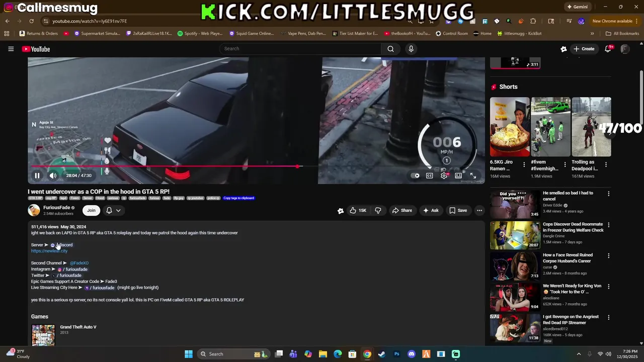Screen dimensions: 644x362
Task: Open Spotify - Web Player bookmark
Action: click(200, 34)
